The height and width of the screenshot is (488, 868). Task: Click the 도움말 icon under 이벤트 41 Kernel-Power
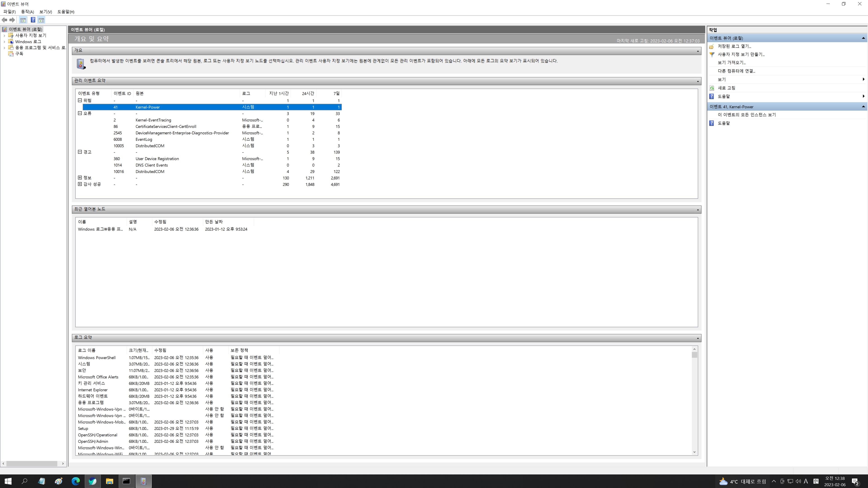click(x=711, y=123)
